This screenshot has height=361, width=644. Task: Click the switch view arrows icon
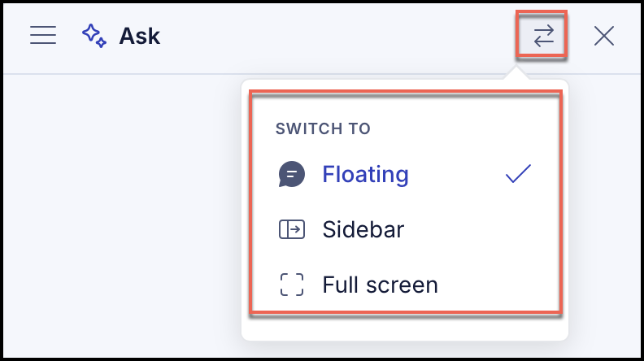point(543,36)
